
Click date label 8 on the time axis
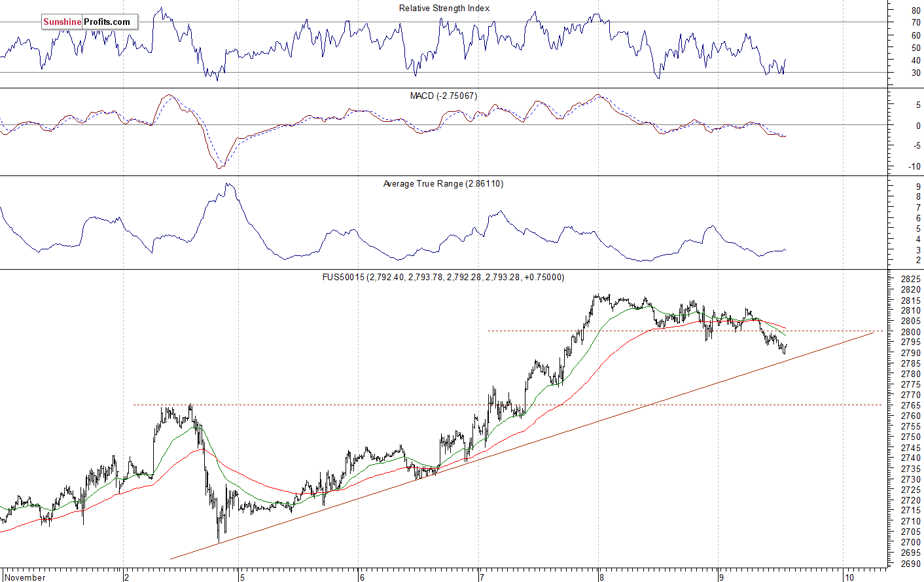[601, 577]
